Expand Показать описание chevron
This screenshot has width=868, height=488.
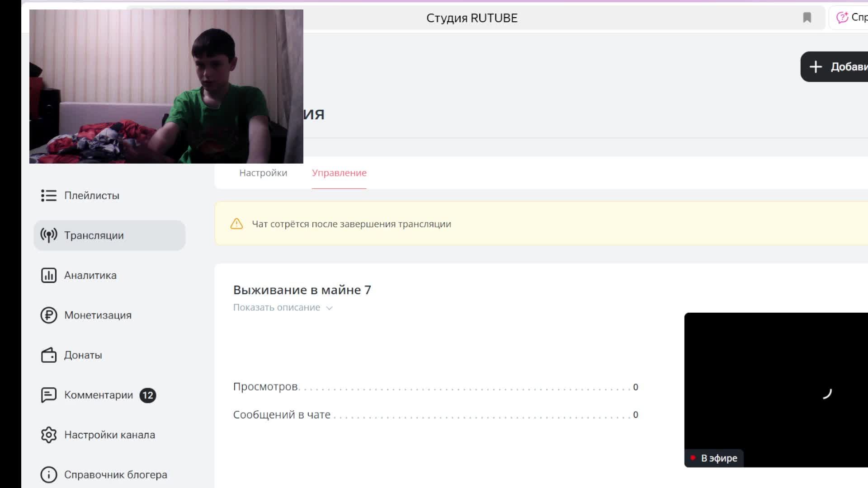click(330, 308)
